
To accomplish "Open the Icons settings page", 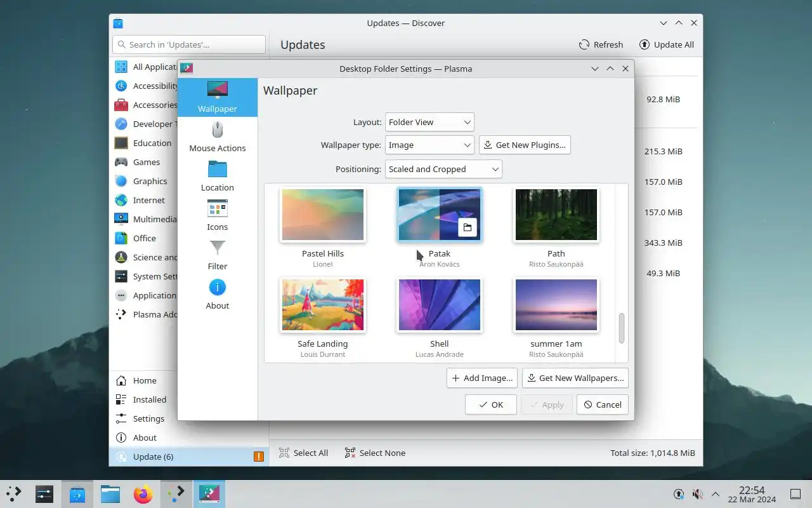I will [x=217, y=216].
